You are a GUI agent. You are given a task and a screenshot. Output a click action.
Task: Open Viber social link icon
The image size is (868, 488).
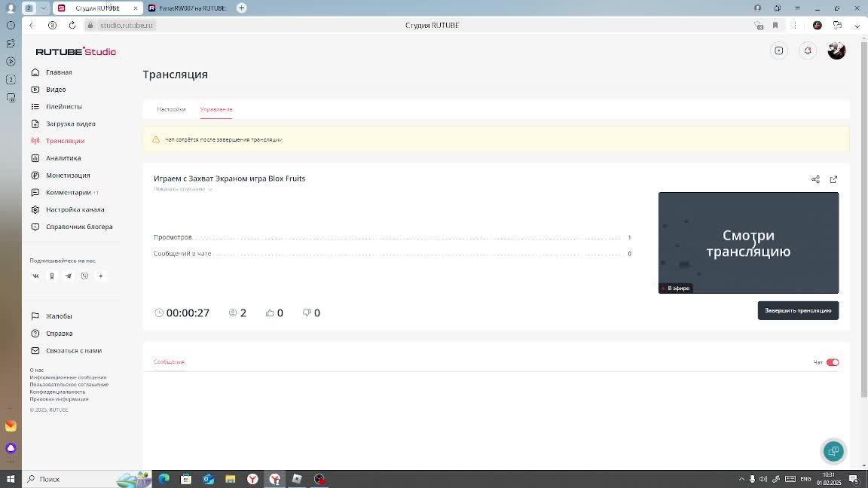pos(84,276)
